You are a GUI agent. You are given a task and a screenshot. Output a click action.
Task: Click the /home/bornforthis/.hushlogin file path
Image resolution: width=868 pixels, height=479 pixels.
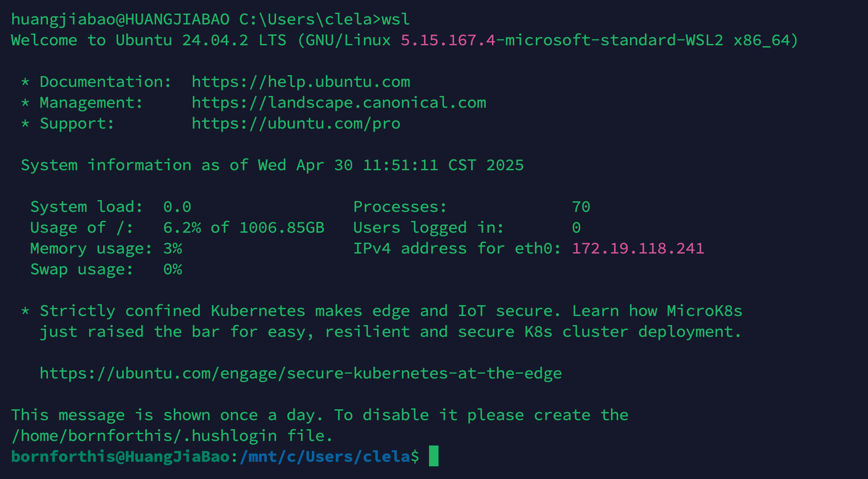(x=144, y=436)
